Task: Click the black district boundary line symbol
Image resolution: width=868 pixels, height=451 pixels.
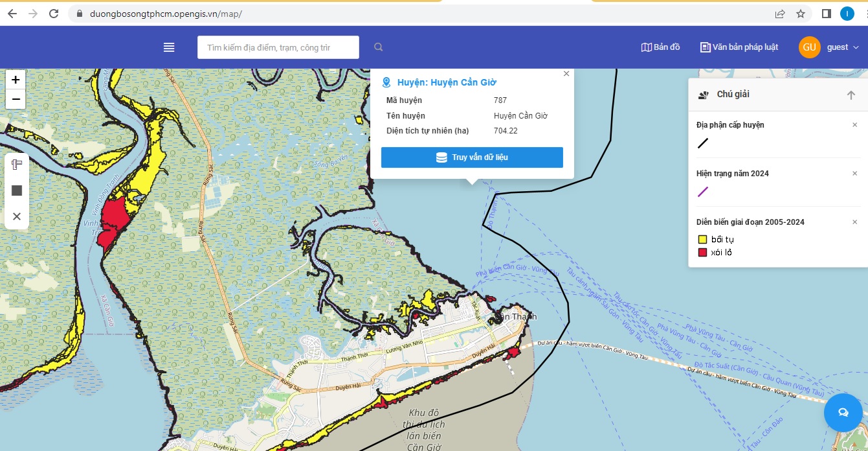Action: [703, 143]
